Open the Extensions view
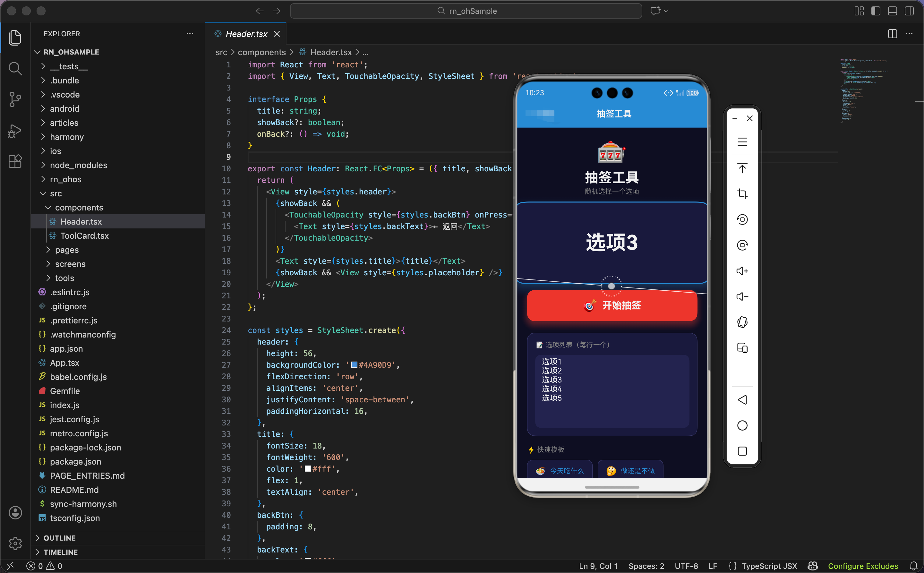Image resolution: width=924 pixels, height=573 pixels. (15, 161)
